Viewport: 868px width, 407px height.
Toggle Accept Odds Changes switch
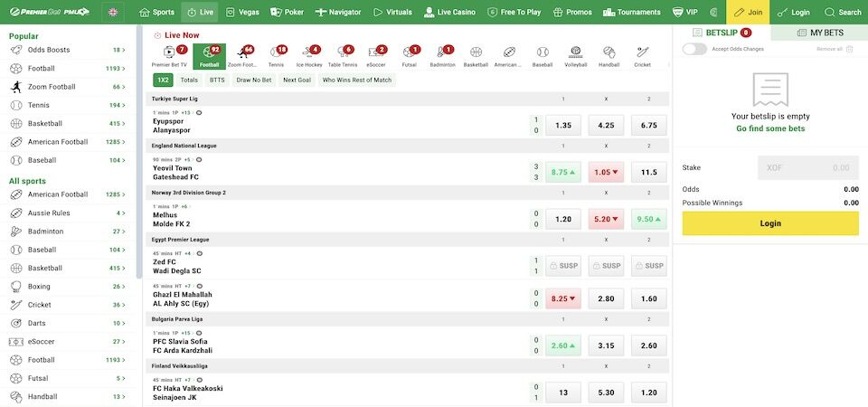694,49
